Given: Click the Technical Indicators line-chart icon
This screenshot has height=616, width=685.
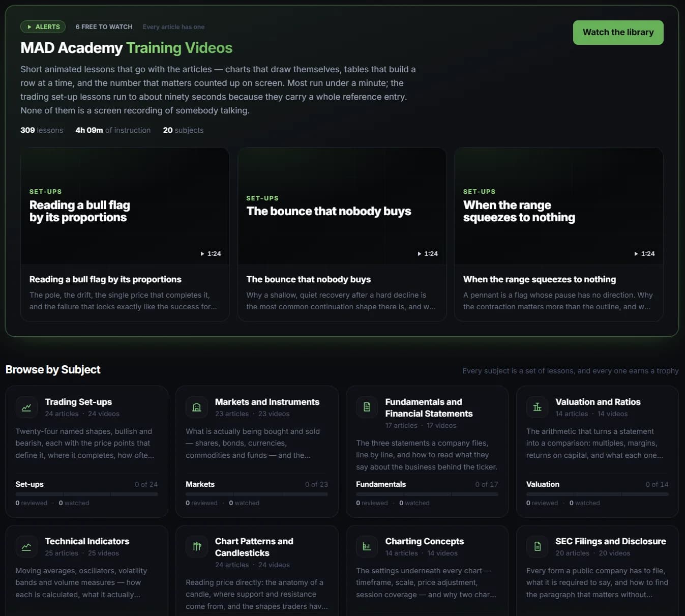Looking at the screenshot, I should point(26,547).
